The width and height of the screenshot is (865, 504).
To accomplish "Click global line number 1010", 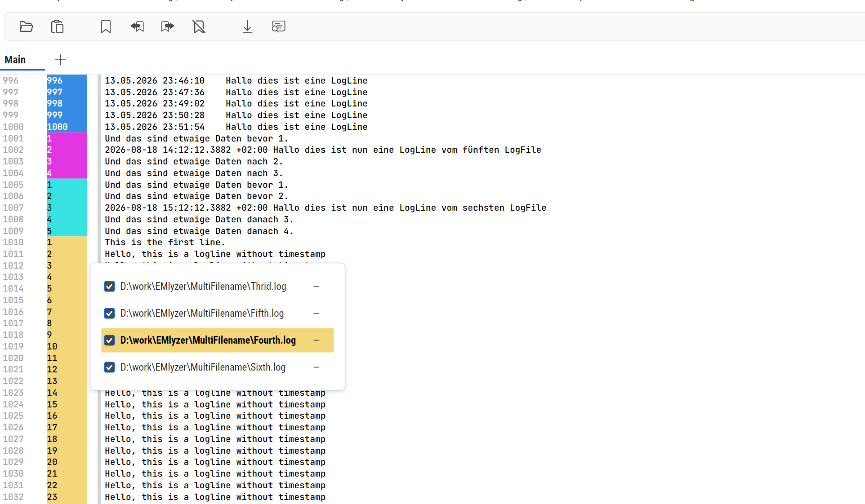I will tap(13, 242).
